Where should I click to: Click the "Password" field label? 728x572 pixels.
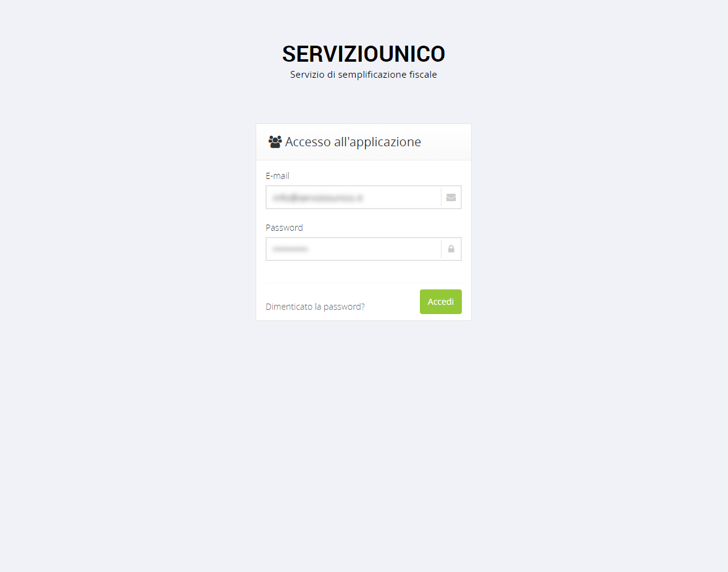tap(284, 228)
